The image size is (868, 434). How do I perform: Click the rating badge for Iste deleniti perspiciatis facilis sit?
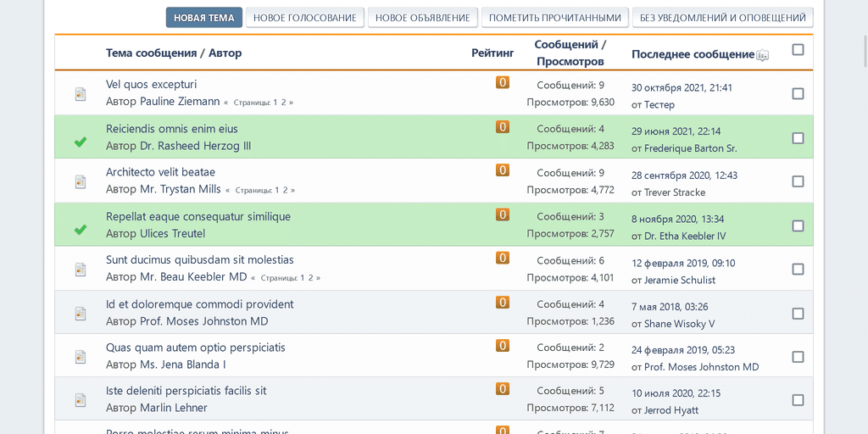[503, 389]
